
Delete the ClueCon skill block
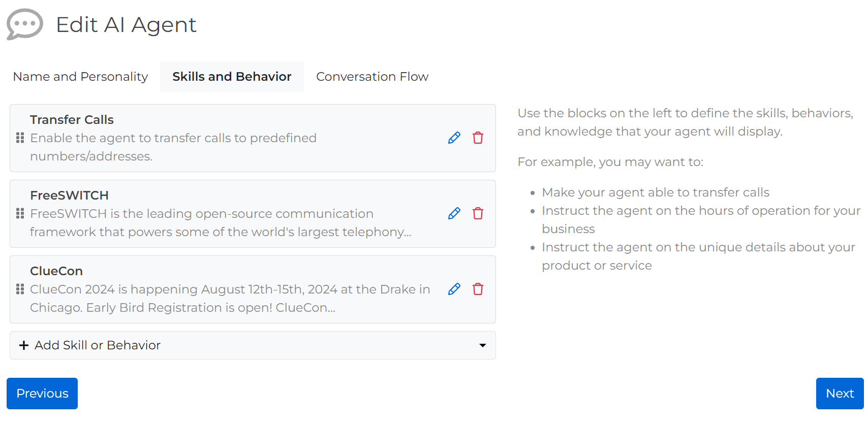[478, 289]
